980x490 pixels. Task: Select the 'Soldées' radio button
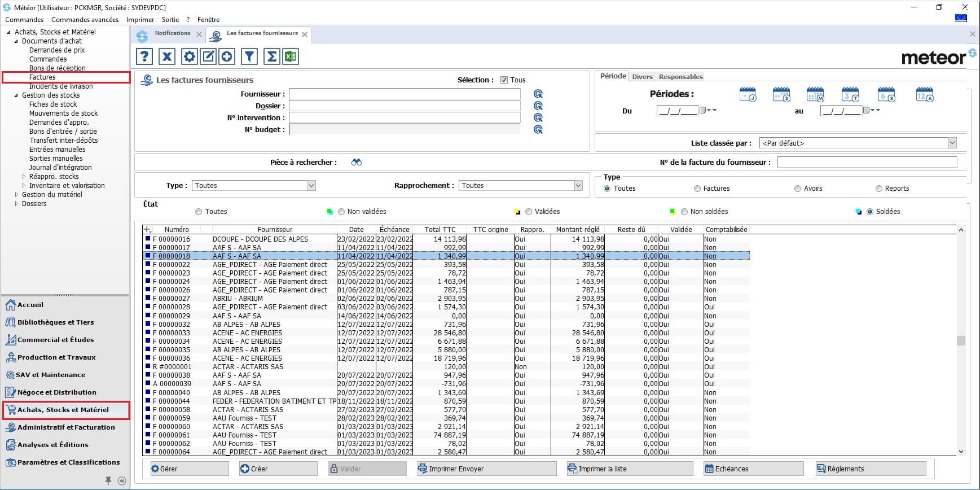(870, 212)
